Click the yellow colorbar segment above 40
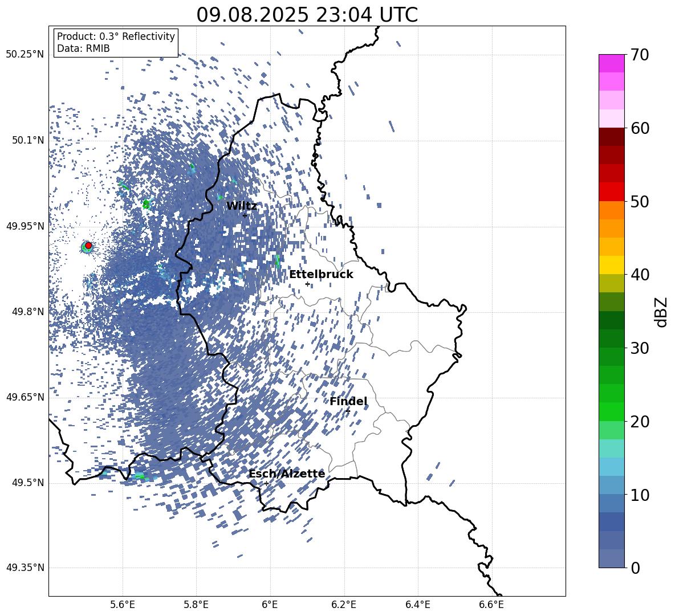The image size is (675, 616). 612,265
